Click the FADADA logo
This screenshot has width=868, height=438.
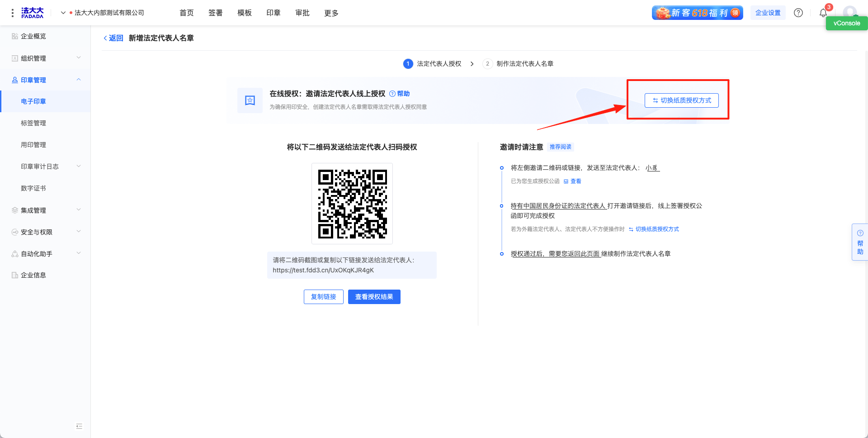pyautogui.click(x=33, y=13)
